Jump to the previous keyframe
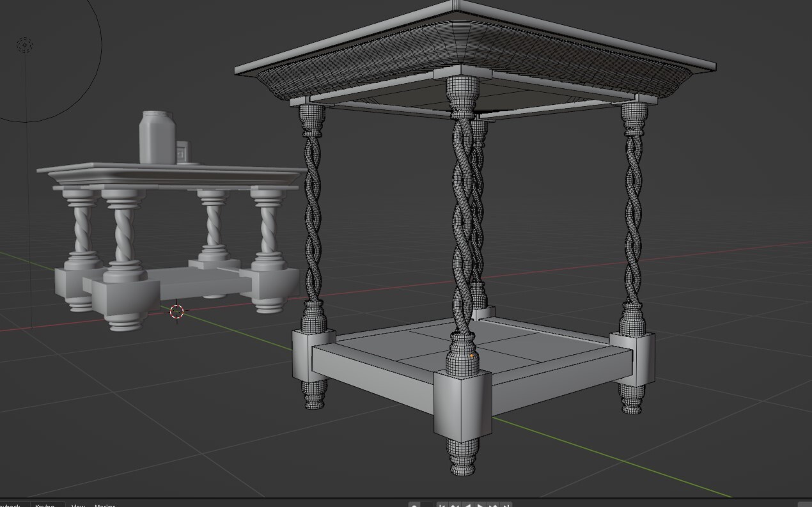Screen dimensions: 812x507 coord(455,505)
